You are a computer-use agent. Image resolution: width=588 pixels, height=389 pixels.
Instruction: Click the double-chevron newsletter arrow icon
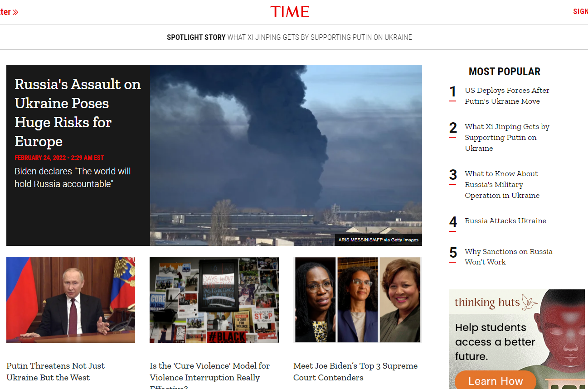point(15,12)
